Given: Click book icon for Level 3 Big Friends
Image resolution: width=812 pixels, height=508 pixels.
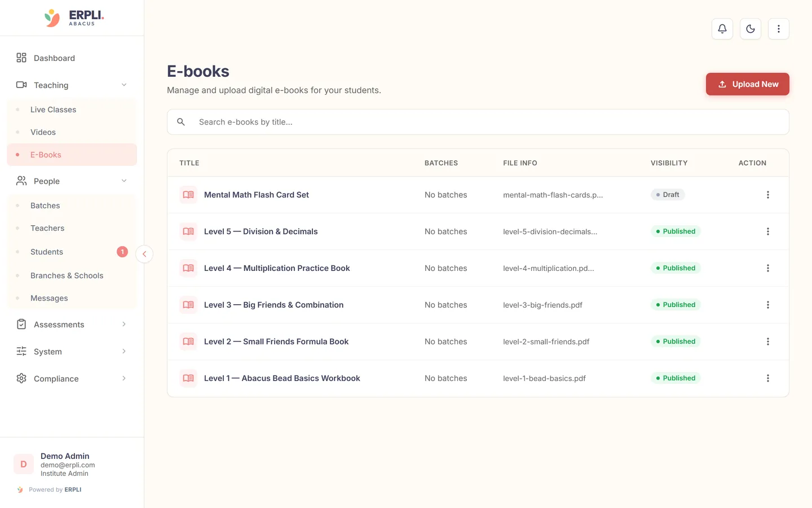Looking at the screenshot, I should [188, 305].
